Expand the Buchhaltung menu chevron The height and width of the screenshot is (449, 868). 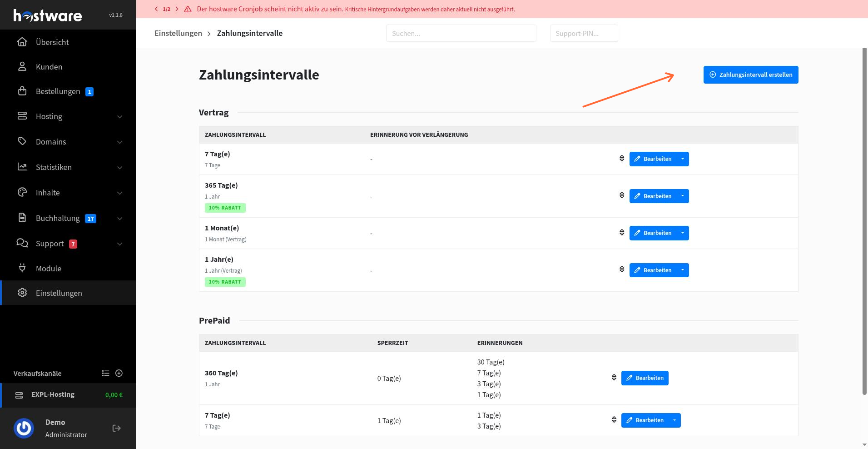pos(120,219)
